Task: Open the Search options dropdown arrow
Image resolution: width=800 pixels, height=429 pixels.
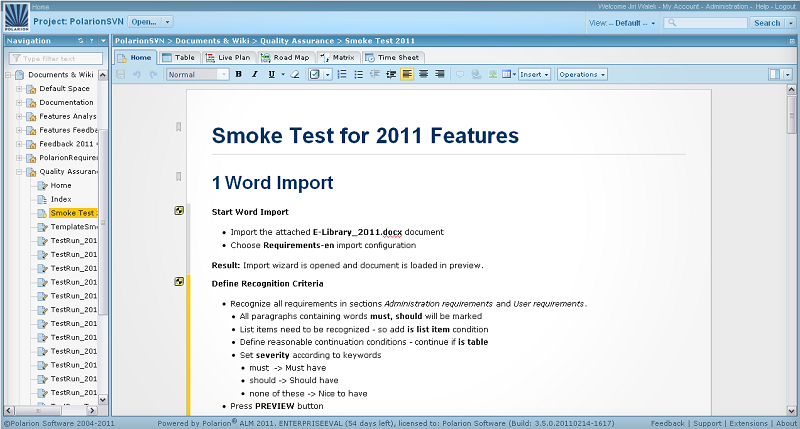Action: click(x=790, y=23)
